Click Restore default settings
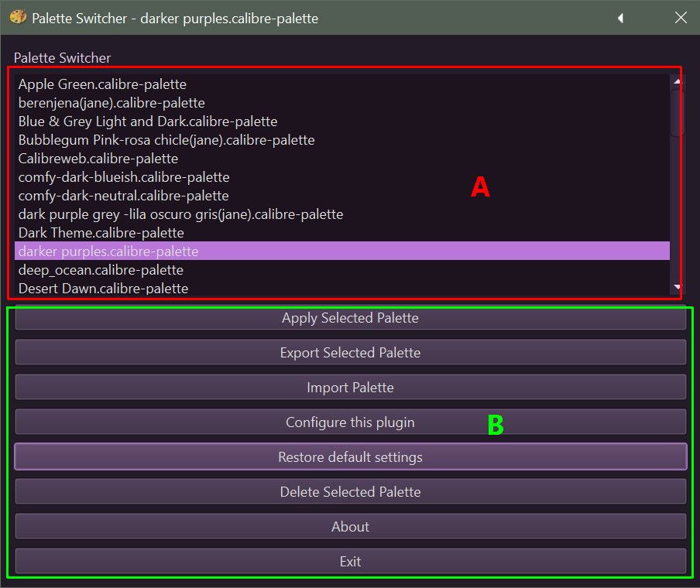The height and width of the screenshot is (588, 700). [x=351, y=456]
